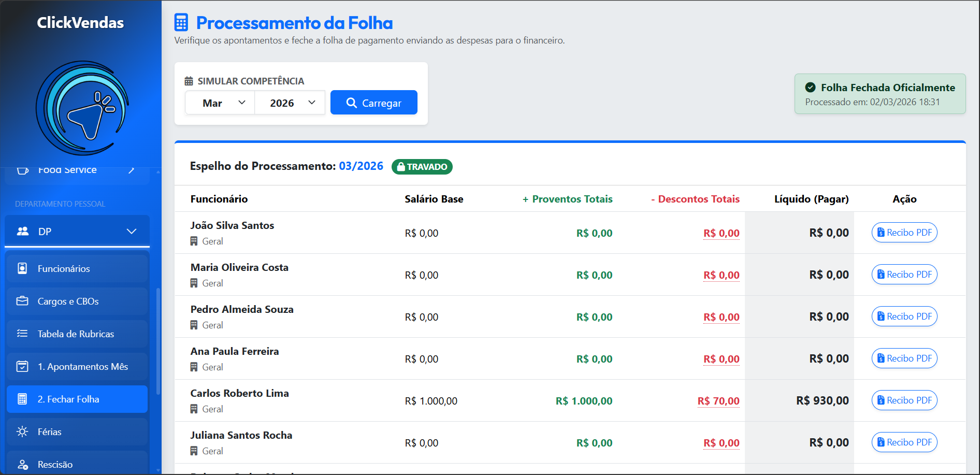980x475 pixels.
Task: Click the calculator icon beside Processamento da Folha
Action: [181, 23]
